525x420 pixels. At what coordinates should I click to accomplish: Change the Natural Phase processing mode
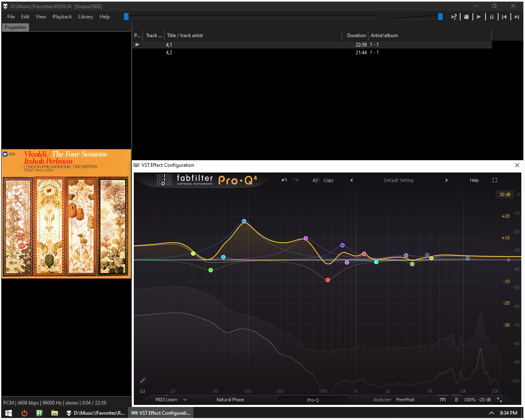pos(230,400)
